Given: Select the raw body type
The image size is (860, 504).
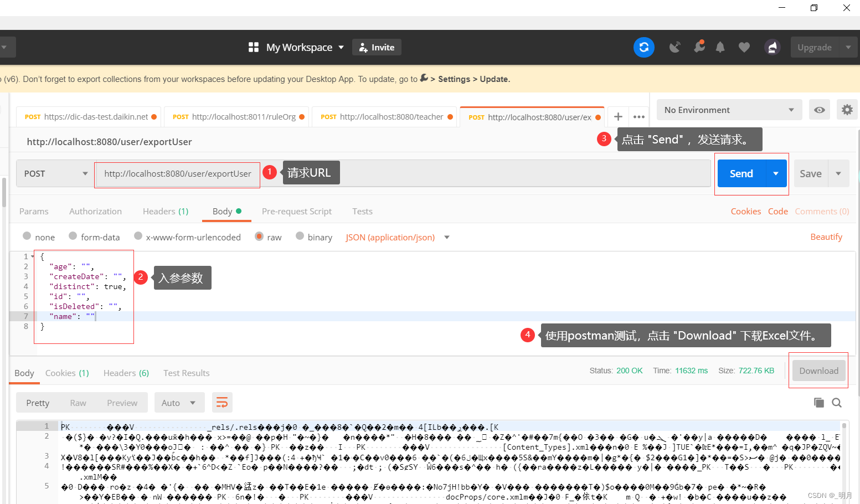Looking at the screenshot, I should pyautogui.click(x=259, y=236).
